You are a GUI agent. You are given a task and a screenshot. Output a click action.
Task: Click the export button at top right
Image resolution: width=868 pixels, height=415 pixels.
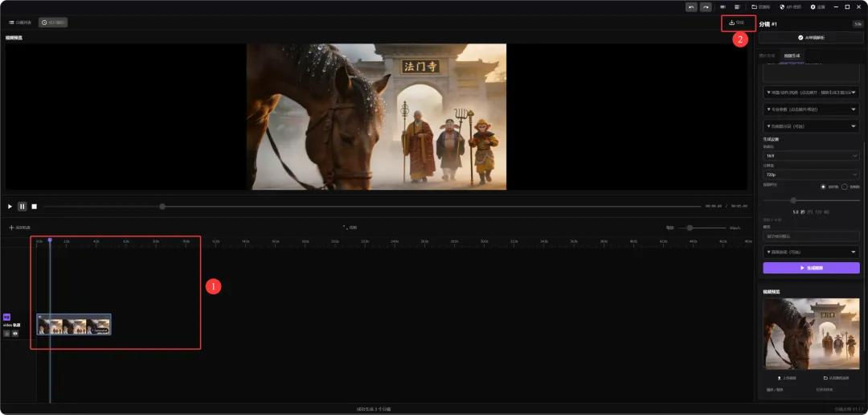coord(736,23)
